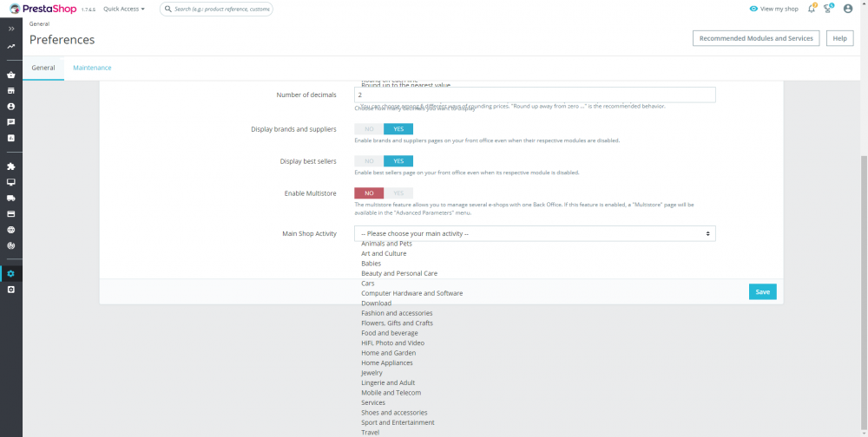Open the employee profile avatar icon
The width and height of the screenshot is (868, 437).
[847, 9]
